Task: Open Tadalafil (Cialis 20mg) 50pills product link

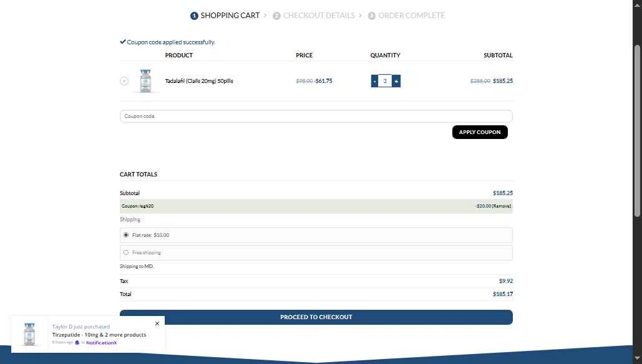Action: [x=199, y=81]
